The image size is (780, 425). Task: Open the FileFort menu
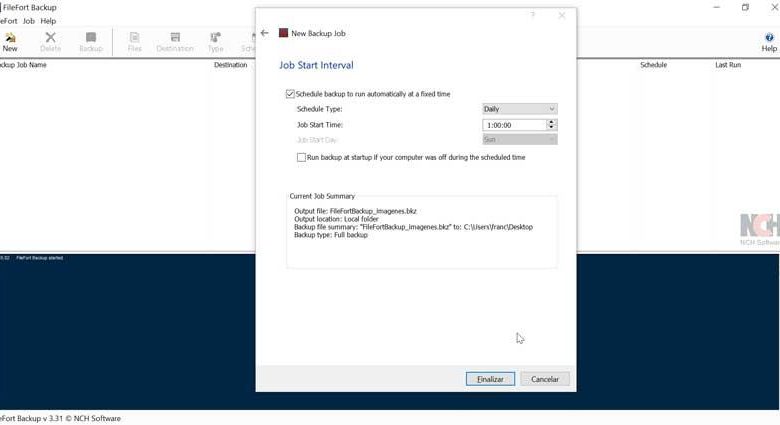8,21
